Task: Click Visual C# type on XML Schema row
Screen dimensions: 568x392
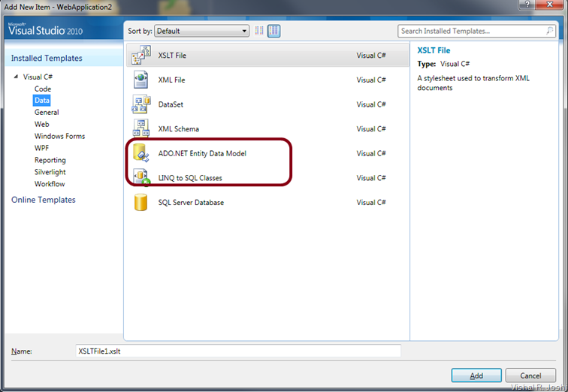Action: click(371, 129)
